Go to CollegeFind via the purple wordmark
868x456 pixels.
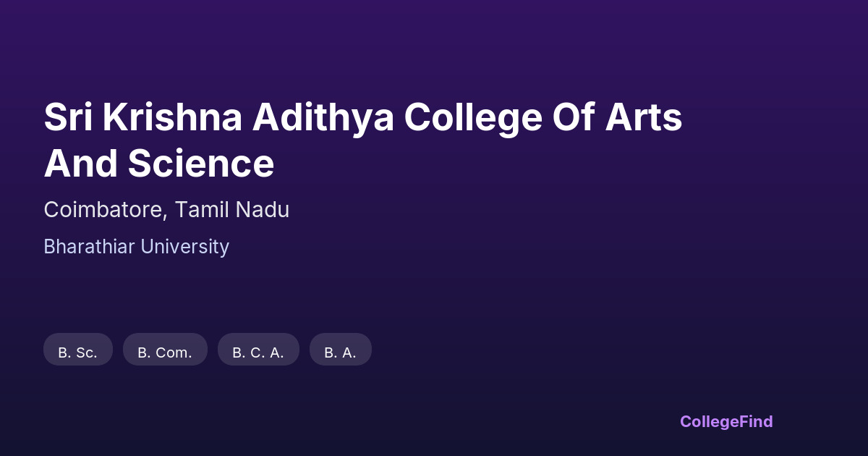pos(726,421)
